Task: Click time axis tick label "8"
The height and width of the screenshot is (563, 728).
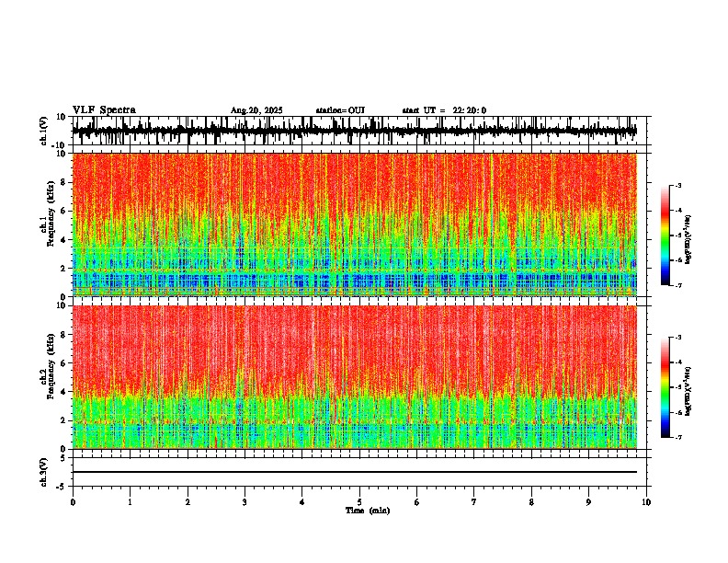Action: click(531, 502)
